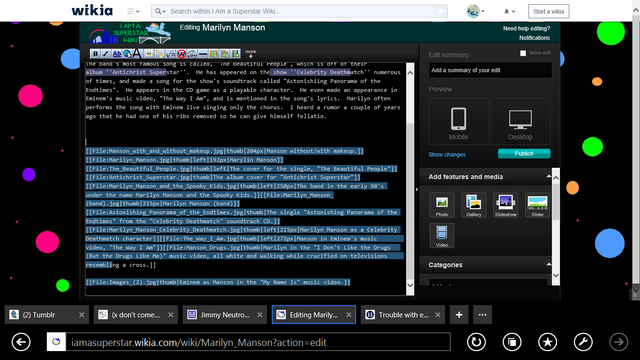Click the edit summary input field
The height and width of the screenshot is (360, 640).
tap(490, 70)
